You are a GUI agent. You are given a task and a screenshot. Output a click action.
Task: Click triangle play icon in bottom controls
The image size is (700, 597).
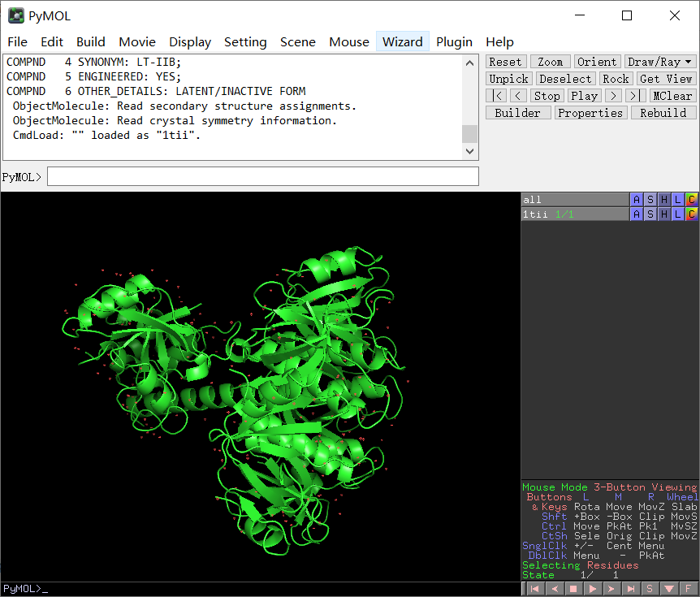(x=593, y=589)
